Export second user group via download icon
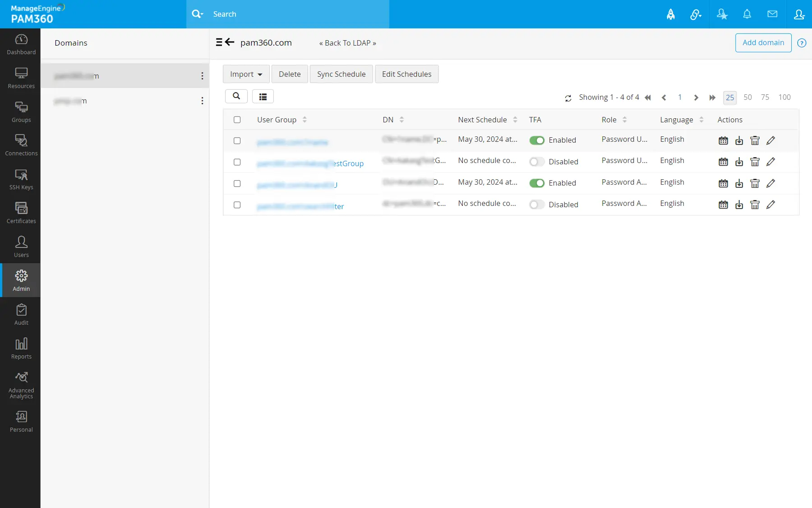This screenshot has width=812, height=508. tap(739, 162)
